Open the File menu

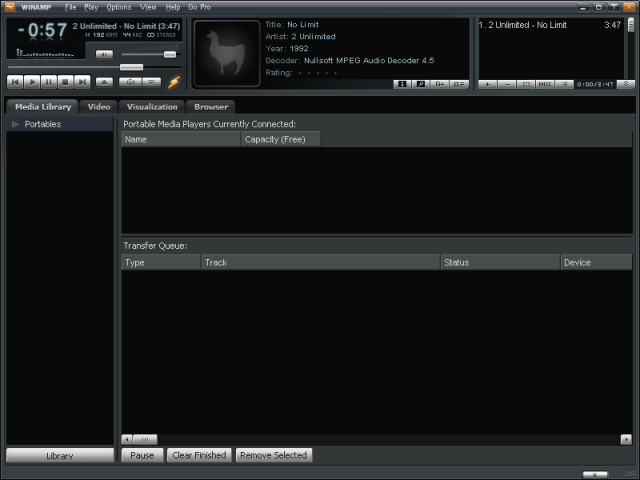click(70, 7)
